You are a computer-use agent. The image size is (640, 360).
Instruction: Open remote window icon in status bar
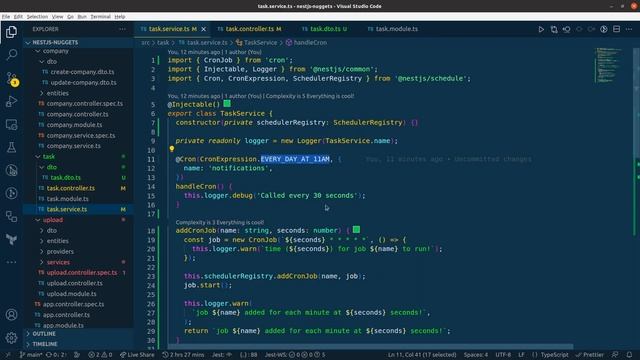(7, 355)
